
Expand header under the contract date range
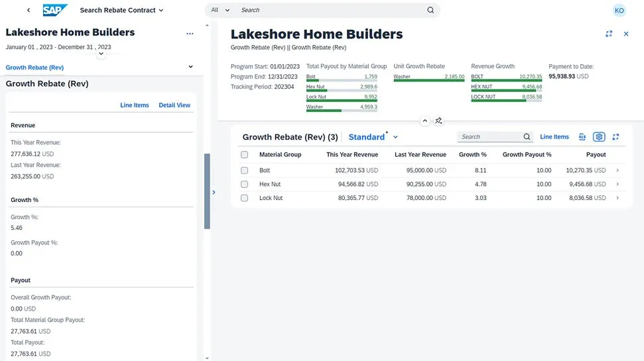[x=101, y=54]
